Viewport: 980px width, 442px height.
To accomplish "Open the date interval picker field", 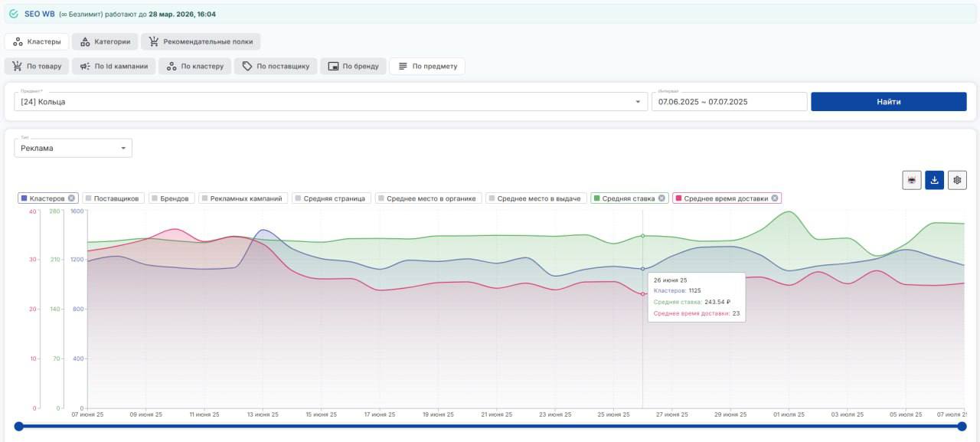I will point(729,102).
